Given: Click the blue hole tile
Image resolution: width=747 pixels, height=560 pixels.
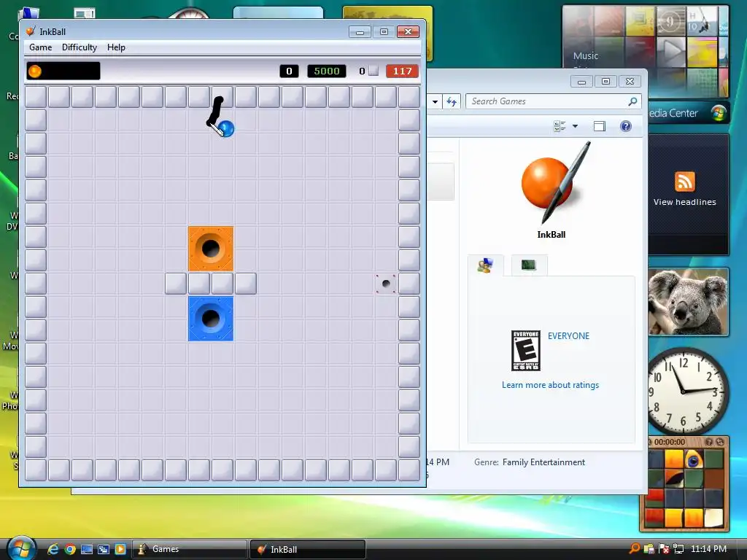Looking at the screenshot, I should click(211, 319).
